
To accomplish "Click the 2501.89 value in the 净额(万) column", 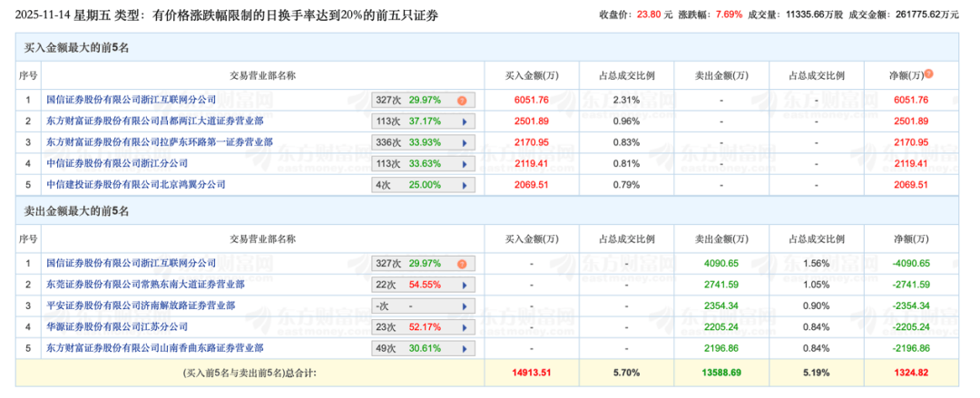I will coord(911,121).
